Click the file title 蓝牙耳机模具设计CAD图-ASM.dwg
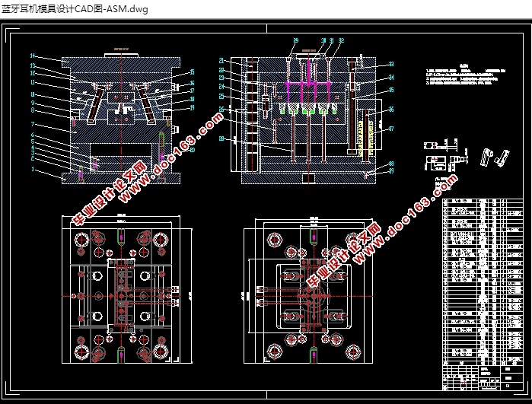Viewport: 532px width, 404px height. 75,9
